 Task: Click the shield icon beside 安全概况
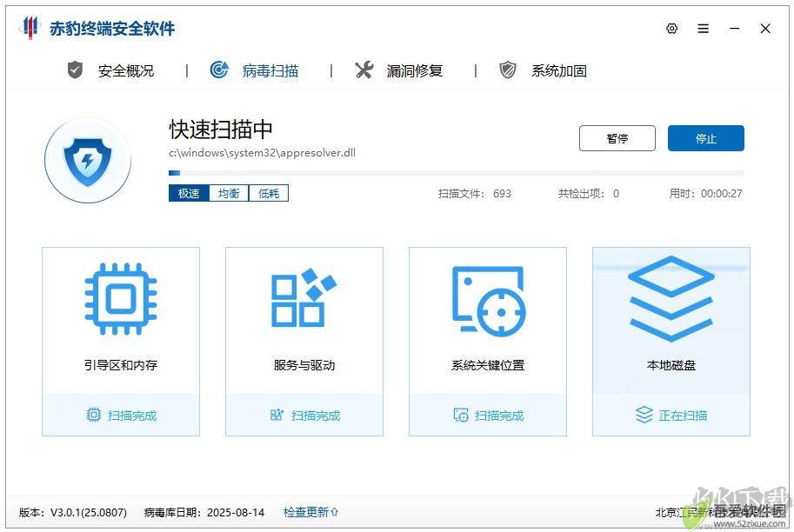[75, 70]
